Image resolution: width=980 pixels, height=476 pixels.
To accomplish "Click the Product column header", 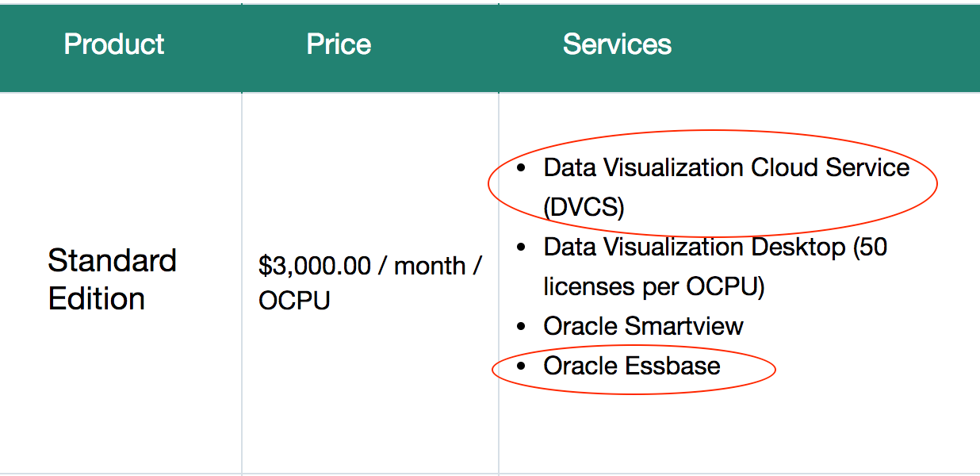I will 114,44.
